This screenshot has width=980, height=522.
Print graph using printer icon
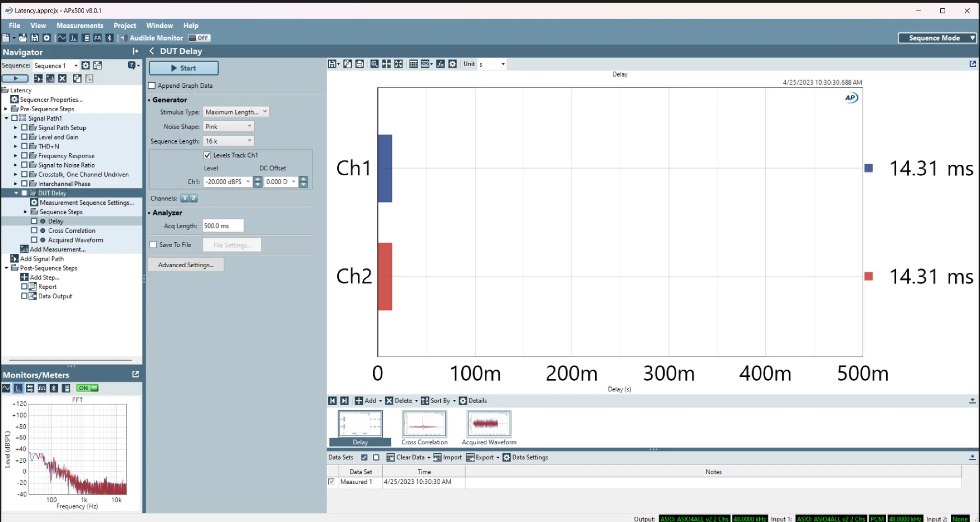tap(359, 64)
